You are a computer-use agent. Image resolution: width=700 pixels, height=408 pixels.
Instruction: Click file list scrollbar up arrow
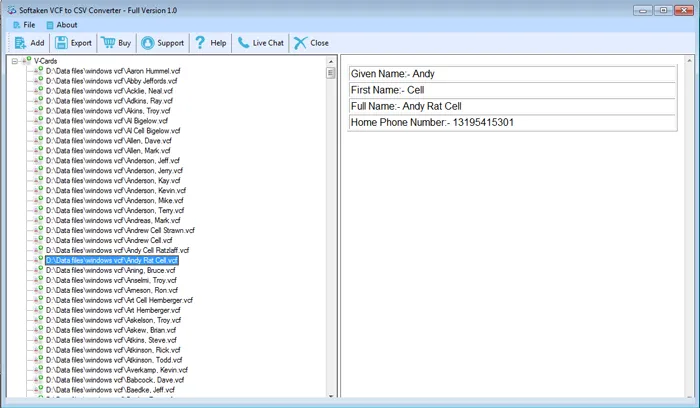click(331, 62)
